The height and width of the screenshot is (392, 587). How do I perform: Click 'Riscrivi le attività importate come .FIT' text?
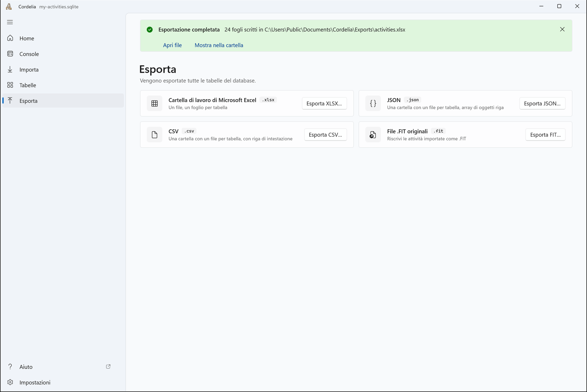pos(427,139)
